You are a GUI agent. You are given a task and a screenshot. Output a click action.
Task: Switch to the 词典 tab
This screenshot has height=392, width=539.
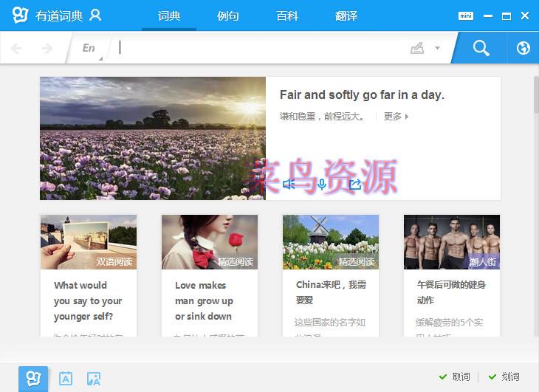tap(169, 16)
